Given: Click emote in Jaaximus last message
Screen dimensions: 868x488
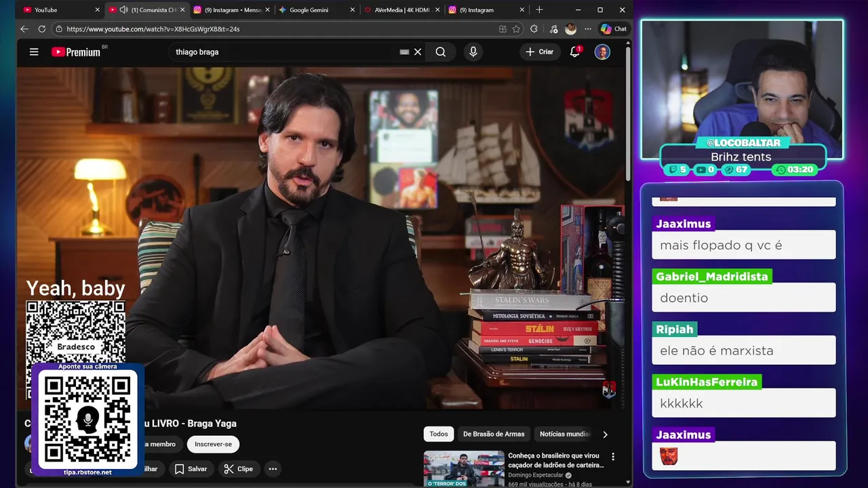Looking at the screenshot, I should (x=669, y=456).
